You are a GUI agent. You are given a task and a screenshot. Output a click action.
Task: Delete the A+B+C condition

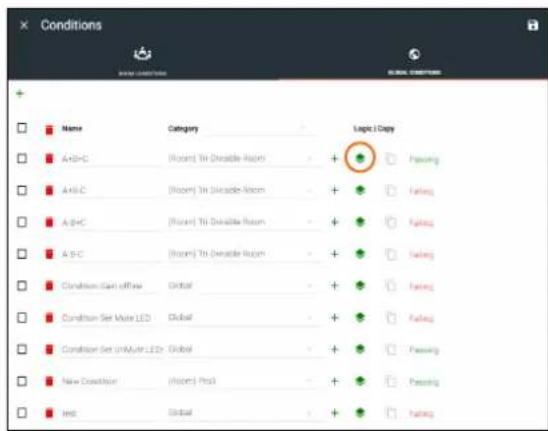49,158
